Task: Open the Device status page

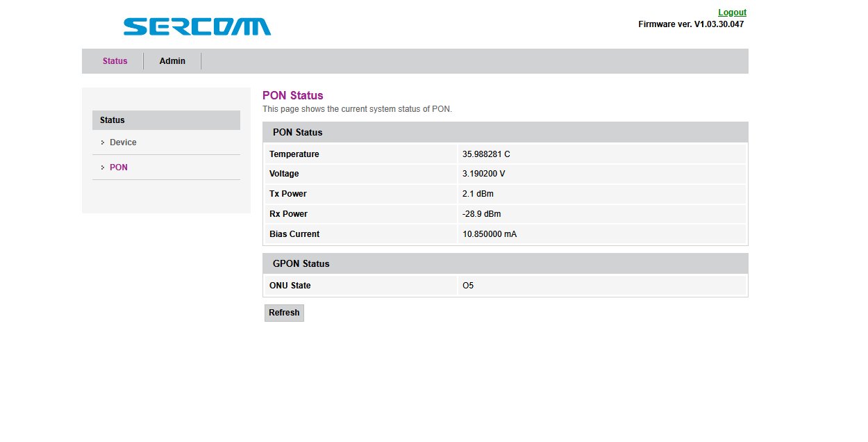Action: (x=123, y=142)
